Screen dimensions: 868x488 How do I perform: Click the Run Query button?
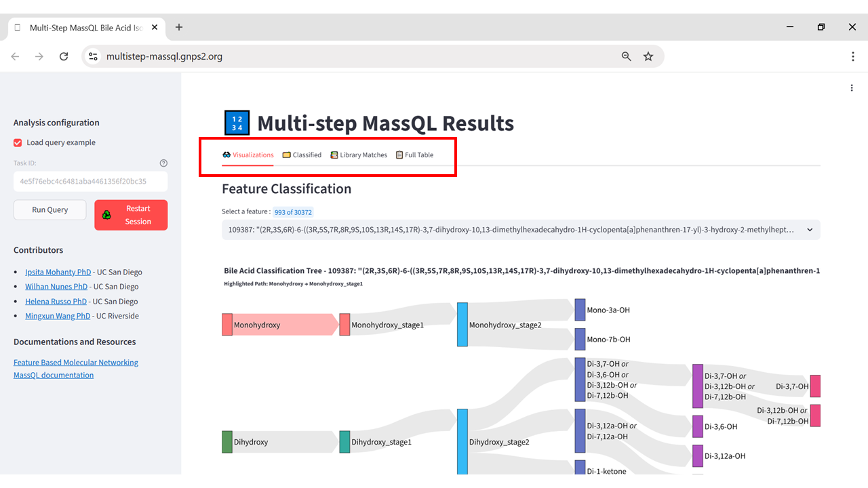tap(50, 210)
